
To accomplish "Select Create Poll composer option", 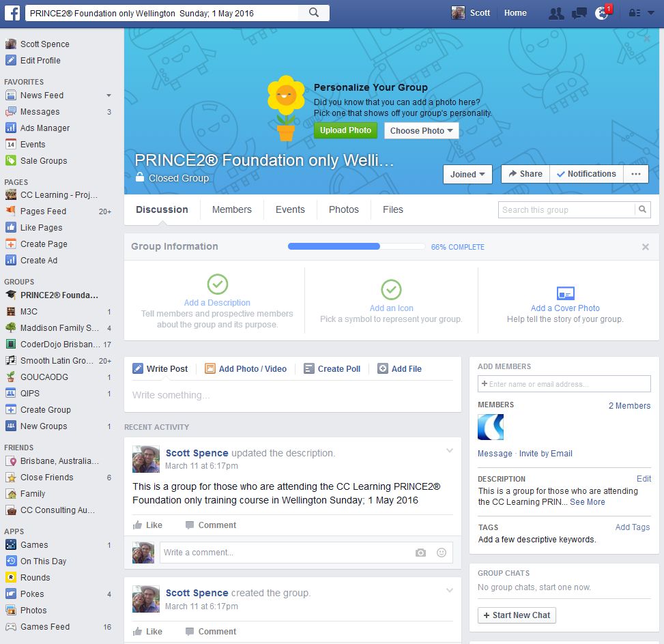I will pos(332,369).
